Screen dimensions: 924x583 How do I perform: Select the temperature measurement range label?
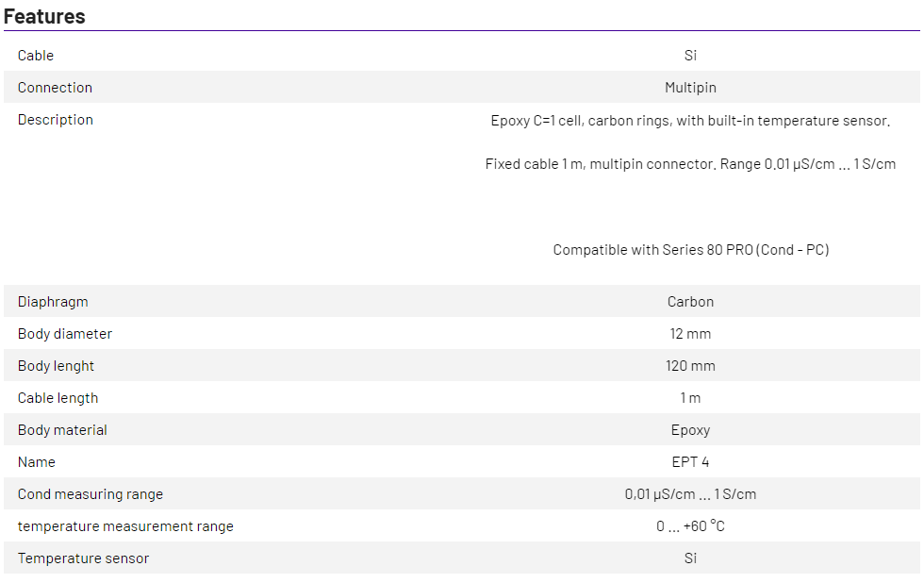(125, 526)
